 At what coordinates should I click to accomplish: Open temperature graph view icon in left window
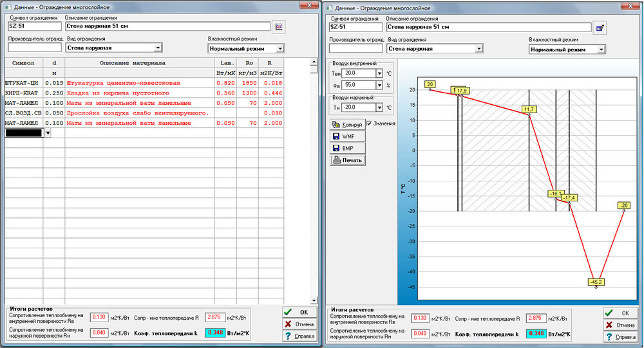279,27
